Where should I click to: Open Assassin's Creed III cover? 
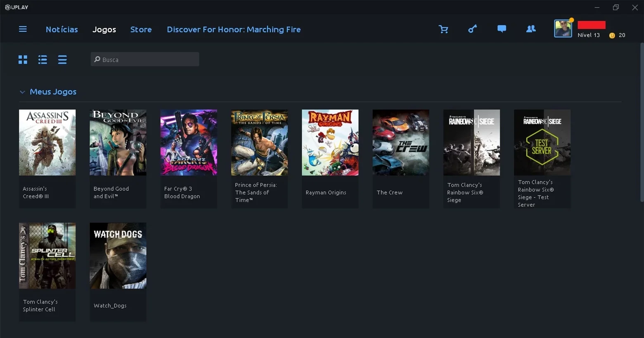tap(47, 142)
